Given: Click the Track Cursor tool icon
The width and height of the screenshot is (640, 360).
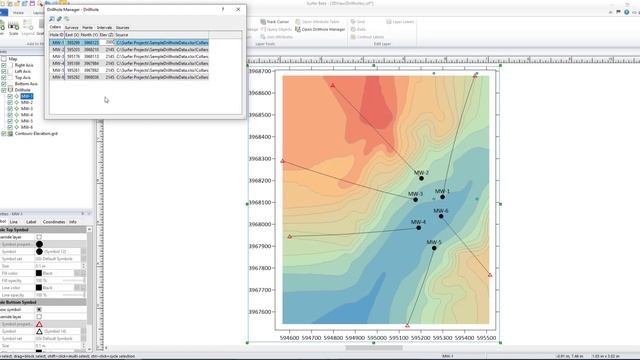Looking at the screenshot, I should click(263, 22).
